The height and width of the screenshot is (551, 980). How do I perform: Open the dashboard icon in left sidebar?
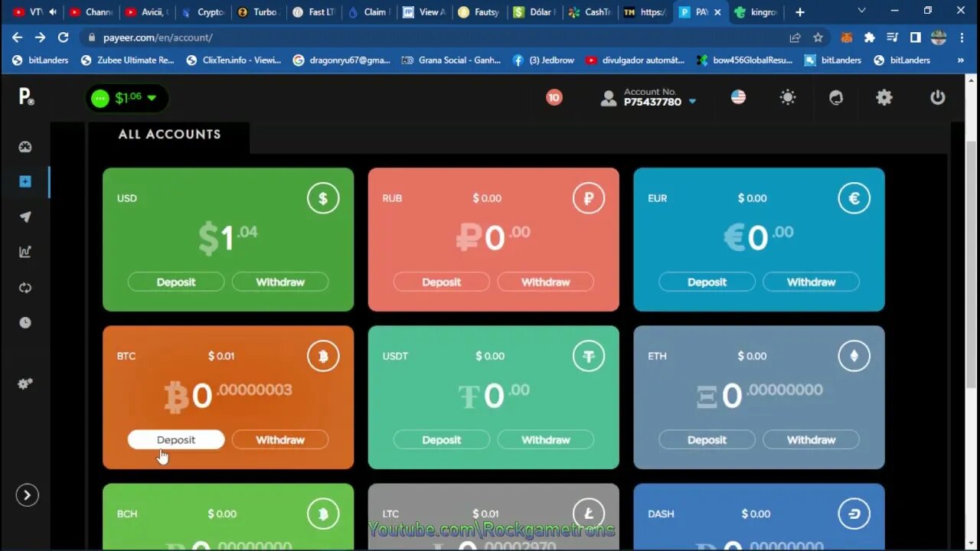25,147
